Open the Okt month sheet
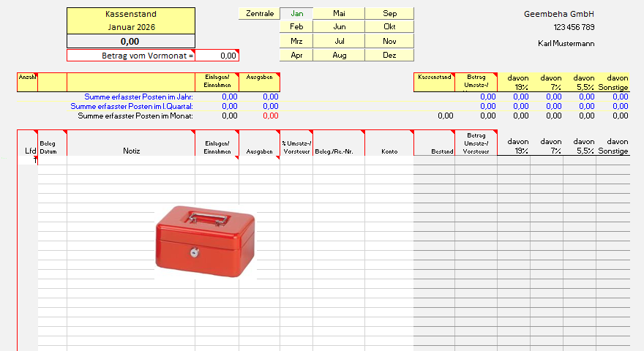The image size is (644, 351). 389,27
